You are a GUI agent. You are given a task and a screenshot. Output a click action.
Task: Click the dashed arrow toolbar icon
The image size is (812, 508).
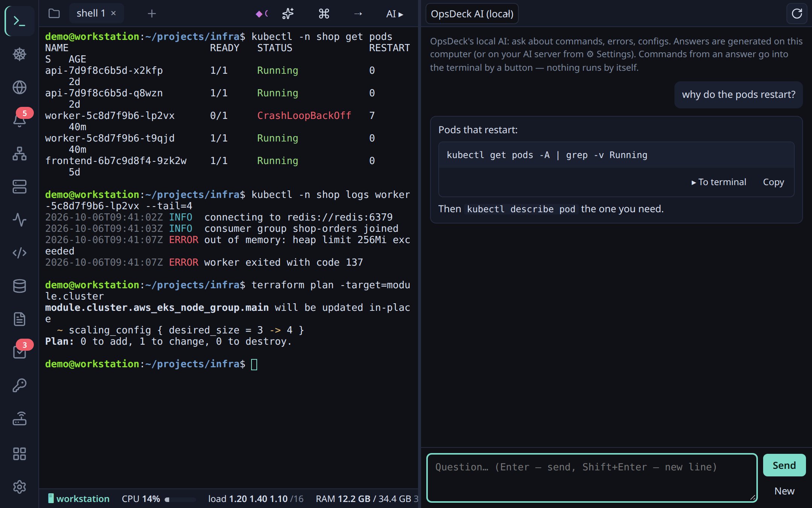pyautogui.click(x=358, y=14)
